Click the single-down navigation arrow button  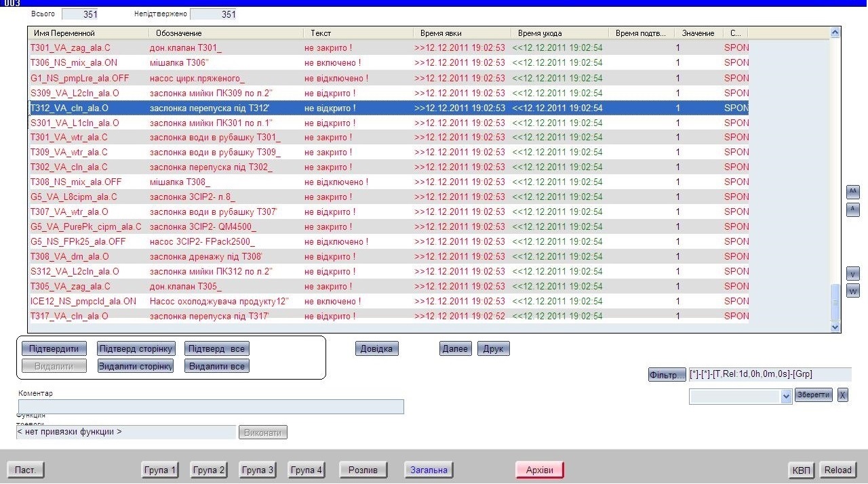[x=853, y=274]
